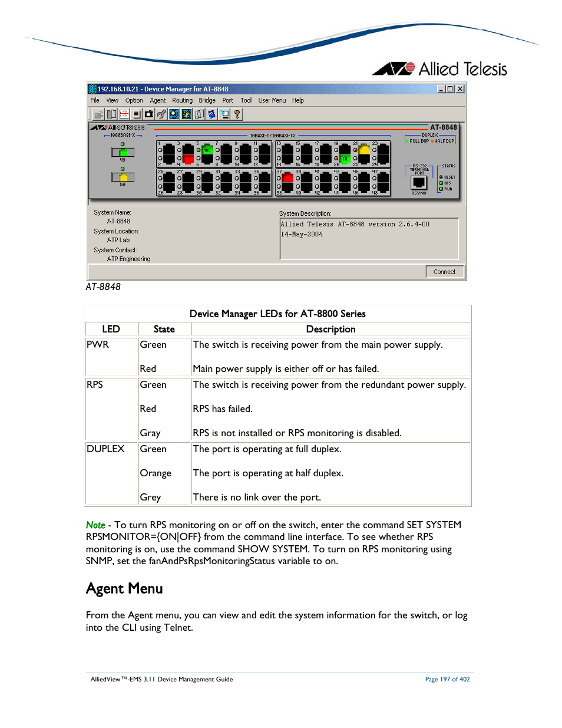562x728 pixels.
Task: Select green port 20 labeled 10
Action: click(345, 159)
